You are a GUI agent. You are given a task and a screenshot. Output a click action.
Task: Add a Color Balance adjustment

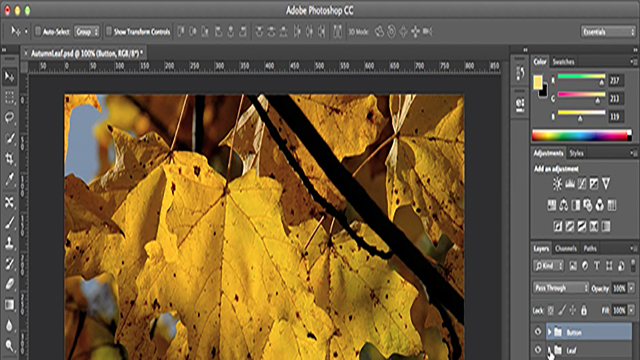click(564, 205)
